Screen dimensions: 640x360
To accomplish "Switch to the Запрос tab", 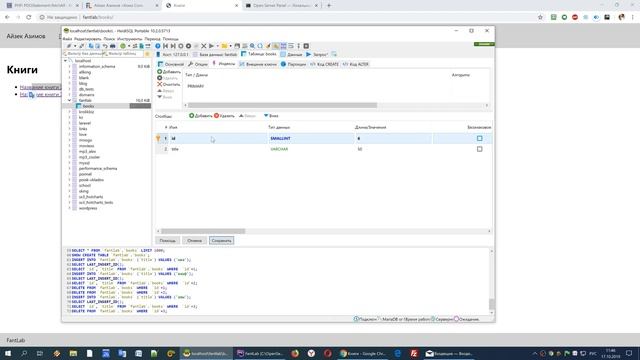I will click(x=316, y=54).
